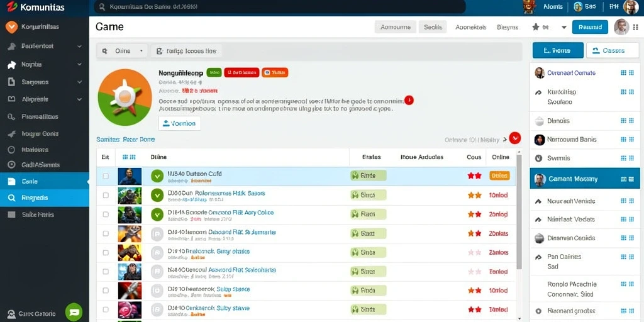The width and height of the screenshot is (644, 322).
Task: Tick the checkbox of the third table row
Action: [106, 214]
